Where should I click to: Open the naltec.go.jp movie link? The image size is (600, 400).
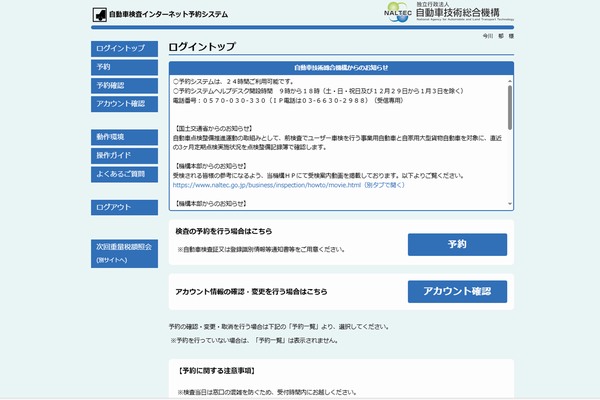tap(289, 185)
